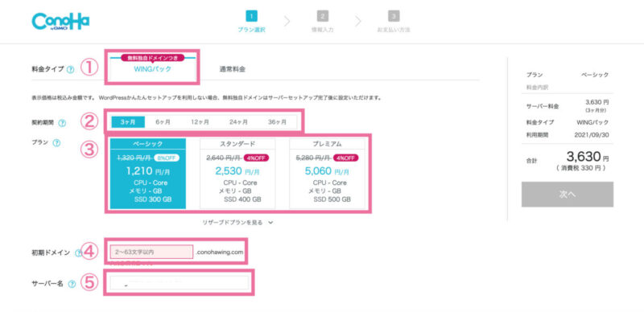Viewport: 644px width, 312px height.
Task: Choose the プレミアム plan card
Action: coord(327,173)
